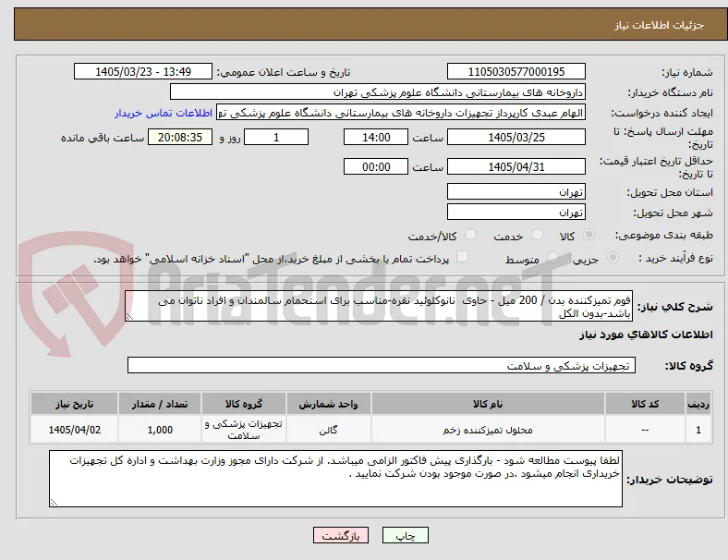The width and height of the screenshot is (728, 560).
Task: Click the item code cell showing --
Action: tap(645, 430)
